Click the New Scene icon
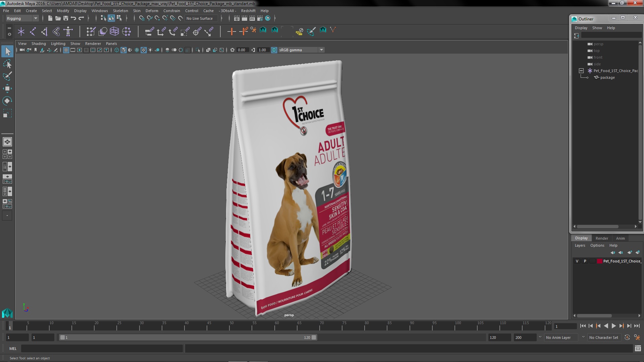The width and height of the screenshot is (644, 362). [x=50, y=18]
